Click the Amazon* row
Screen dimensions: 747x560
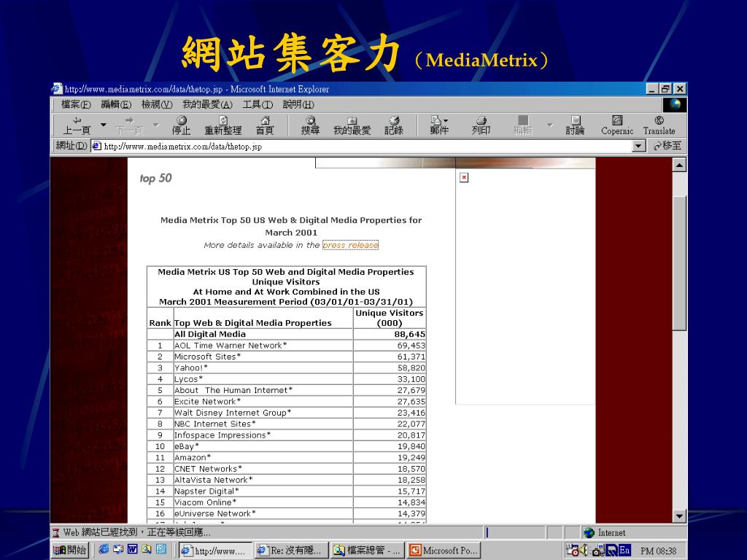[x=286, y=457]
